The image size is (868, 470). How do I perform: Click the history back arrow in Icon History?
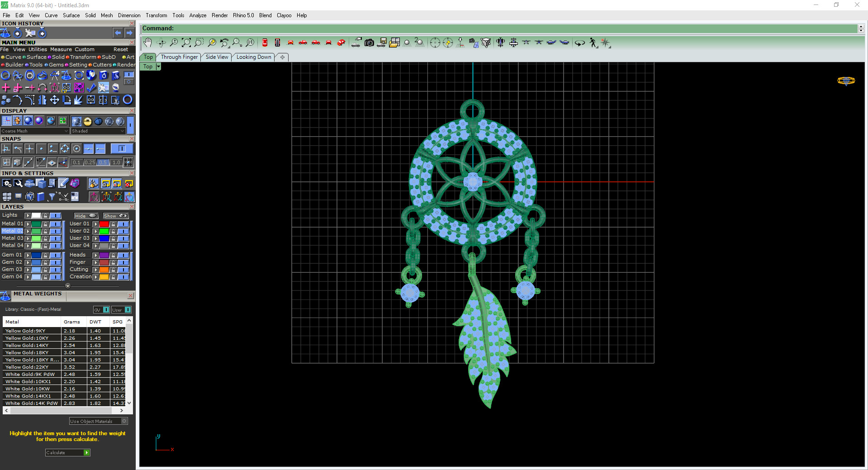coord(118,33)
